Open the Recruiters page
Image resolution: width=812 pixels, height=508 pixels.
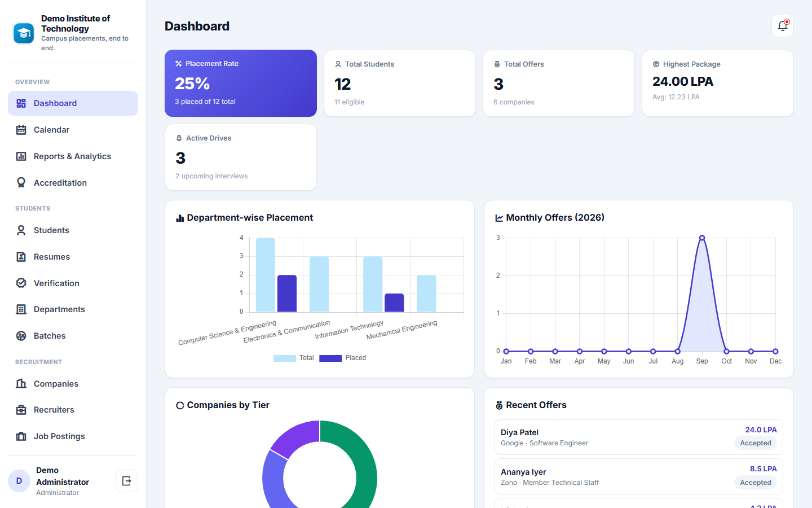73,410
